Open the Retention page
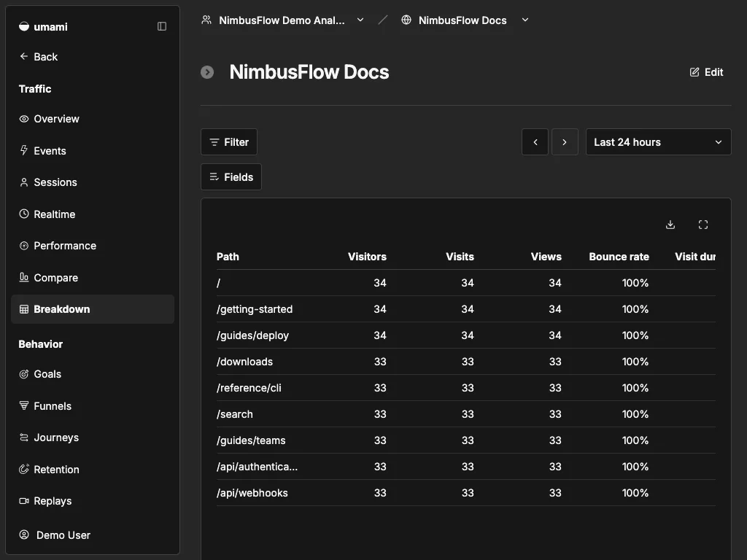This screenshot has height=560, width=747. [93, 470]
